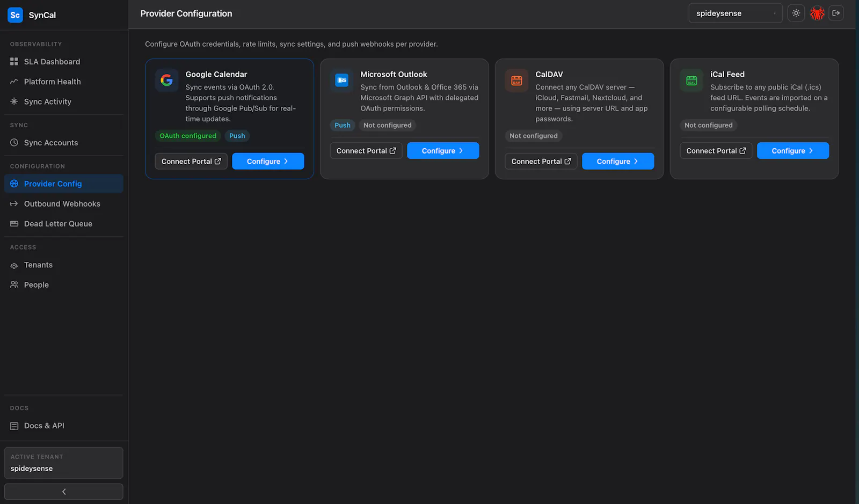Click Sync Activity asterisk icon

pyautogui.click(x=14, y=101)
